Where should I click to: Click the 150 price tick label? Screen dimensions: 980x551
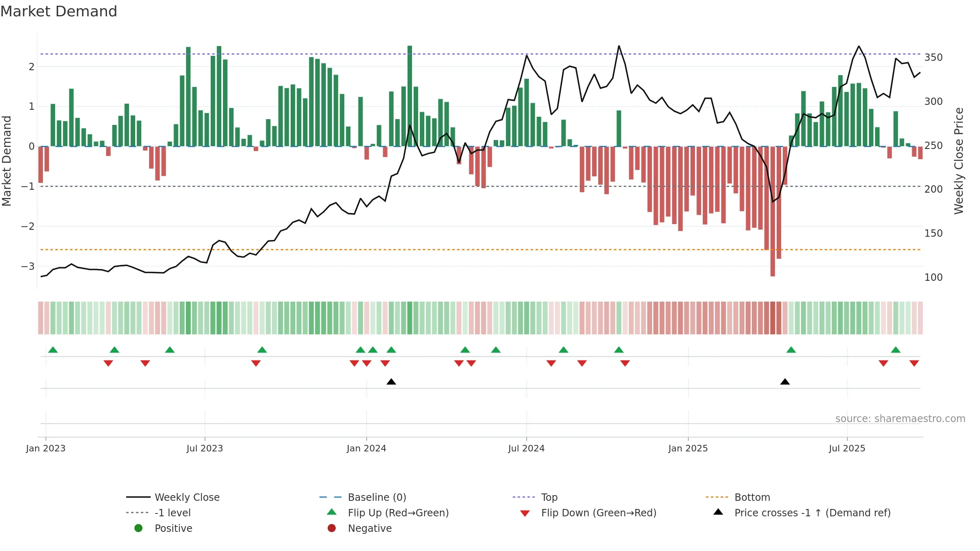(933, 233)
